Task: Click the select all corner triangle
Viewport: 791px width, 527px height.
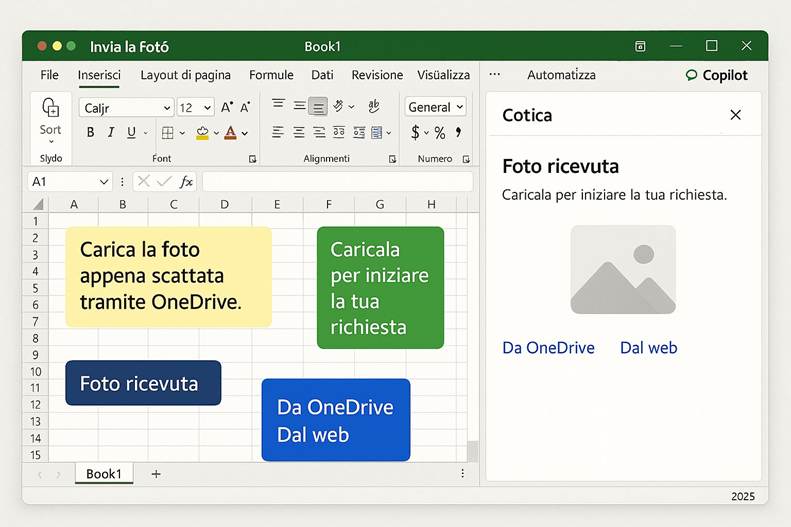Action: tap(38, 204)
